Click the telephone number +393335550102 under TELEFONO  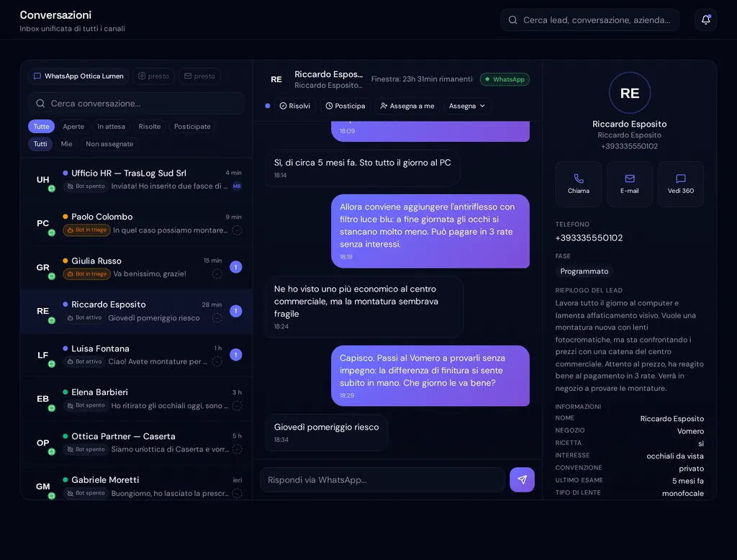[x=589, y=238]
